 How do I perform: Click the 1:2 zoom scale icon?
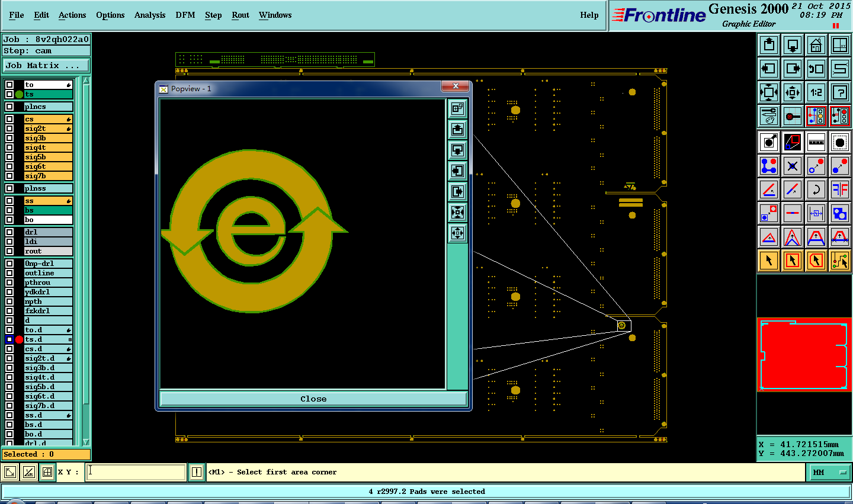[x=816, y=92]
